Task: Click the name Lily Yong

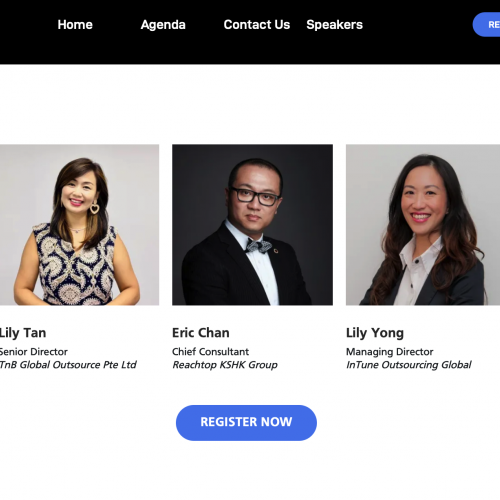Action: point(375,333)
